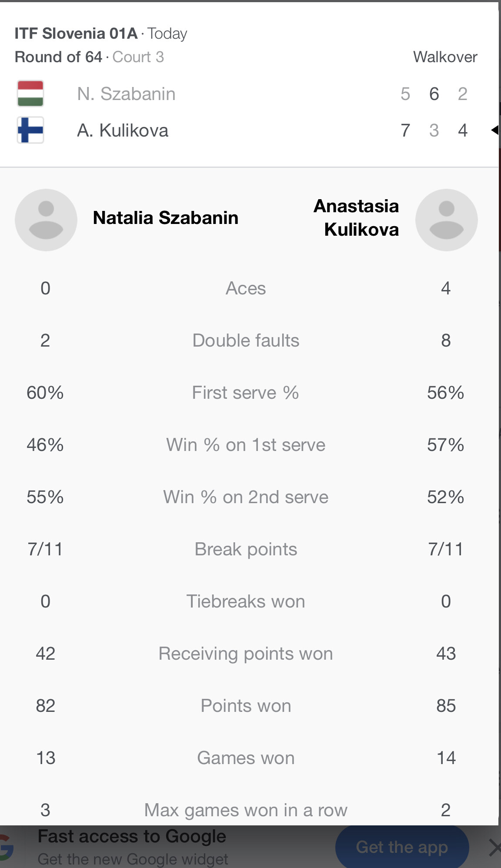Click the Google logo in banner
This screenshot has width=501, height=868.
point(6,847)
